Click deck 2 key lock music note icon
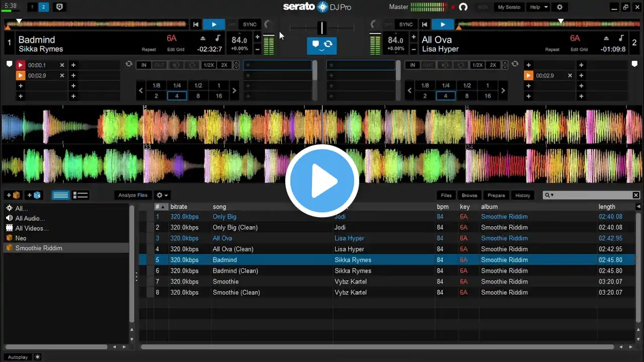The width and height of the screenshot is (644, 362). pyautogui.click(x=621, y=39)
